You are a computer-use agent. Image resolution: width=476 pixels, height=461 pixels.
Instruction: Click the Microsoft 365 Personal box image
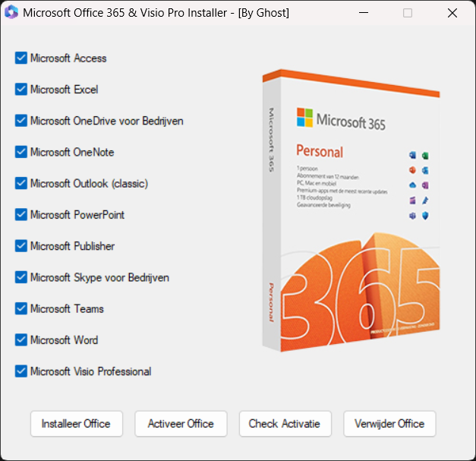pyautogui.click(x=351, y=210)
